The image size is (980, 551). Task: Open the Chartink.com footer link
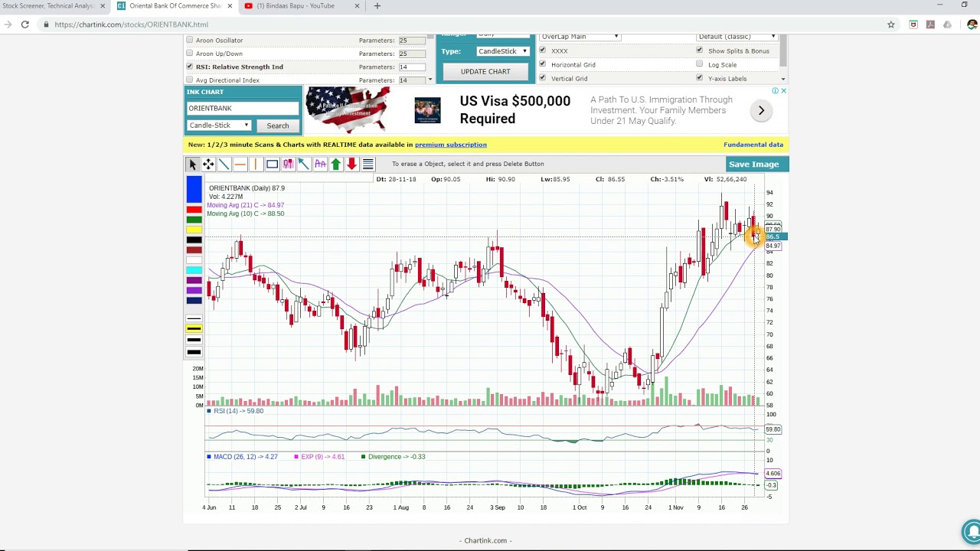[485, 540]
